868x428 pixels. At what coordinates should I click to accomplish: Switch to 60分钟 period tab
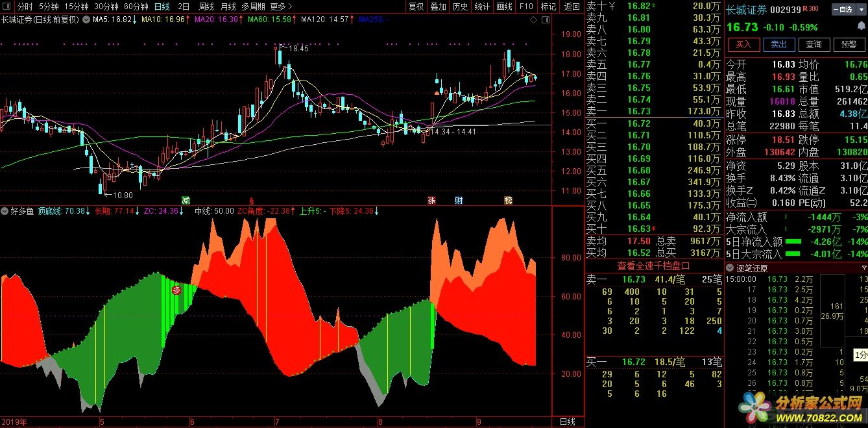click(136, 6)
